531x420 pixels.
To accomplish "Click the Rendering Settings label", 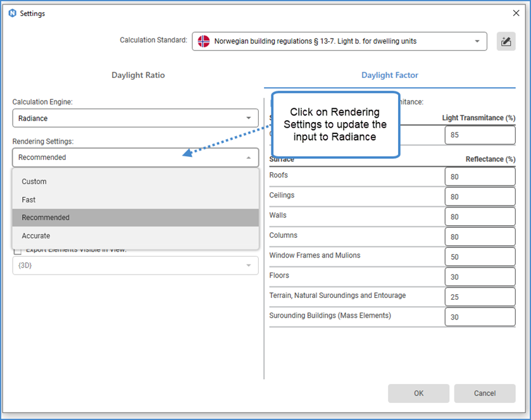I will click(x=43, y=142).
